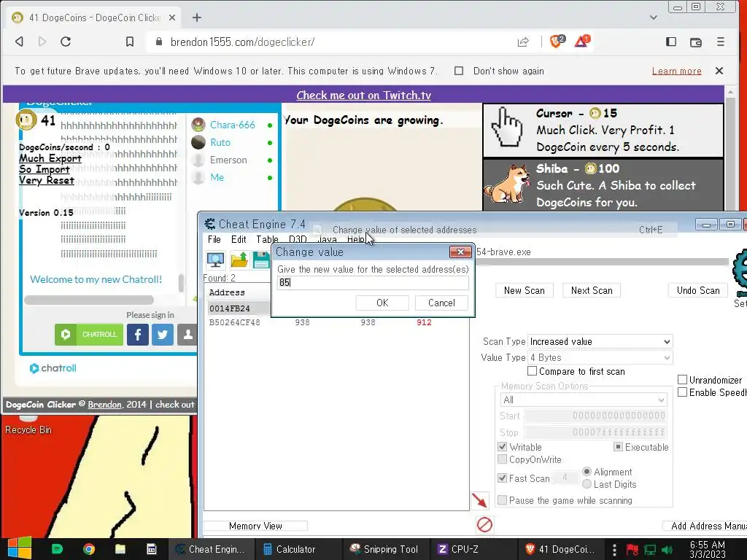Click the Windows Start button
The image size is (747, 560).
pyautogui.click(x=20, y=548)
